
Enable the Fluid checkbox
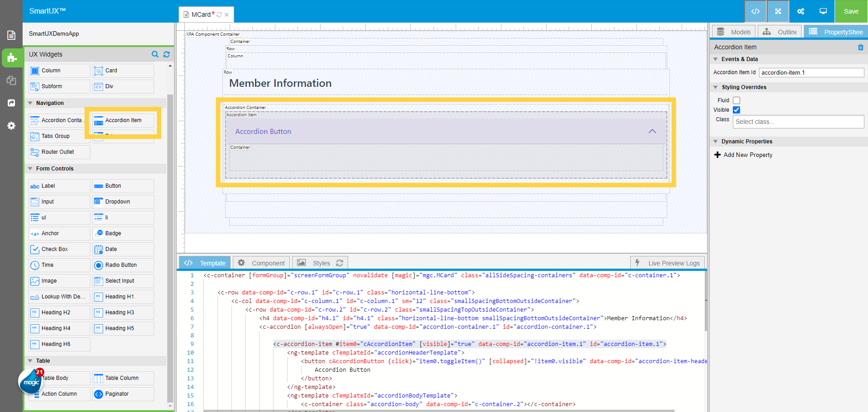[736, 100]
